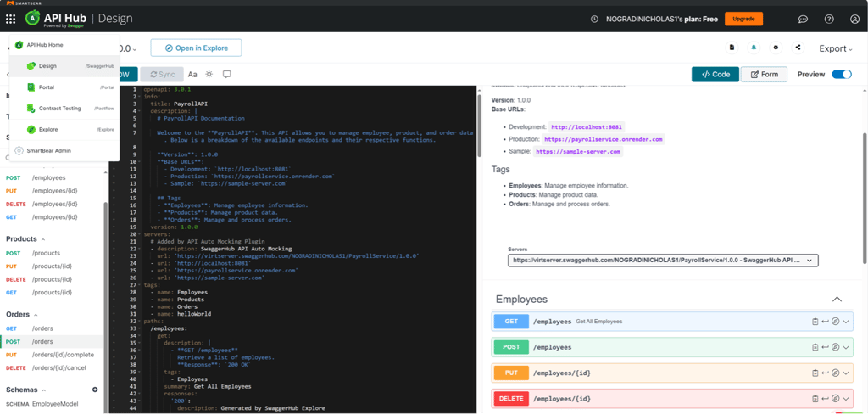Click the notification bell icon

[x=754, y=48]
